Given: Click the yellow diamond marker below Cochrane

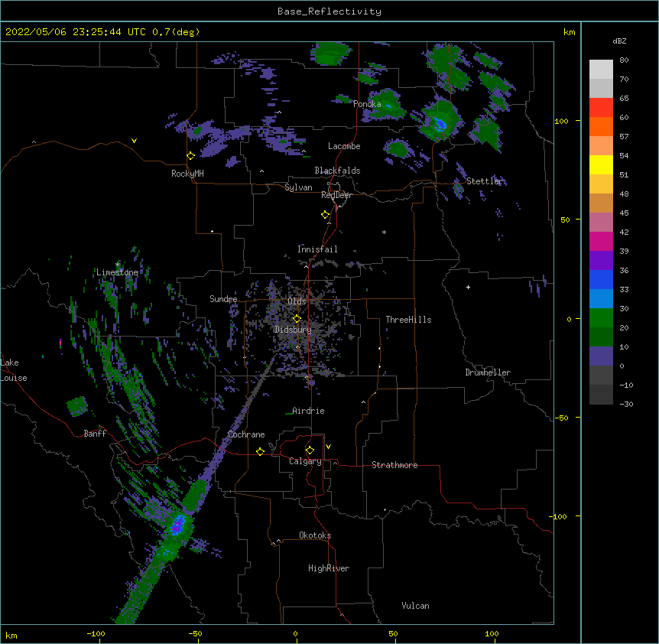Looking at the screenshot, I should click(x=260, y=451).
